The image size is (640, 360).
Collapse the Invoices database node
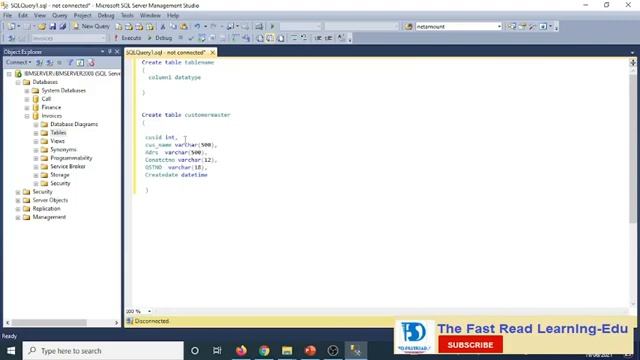[27, 116]
